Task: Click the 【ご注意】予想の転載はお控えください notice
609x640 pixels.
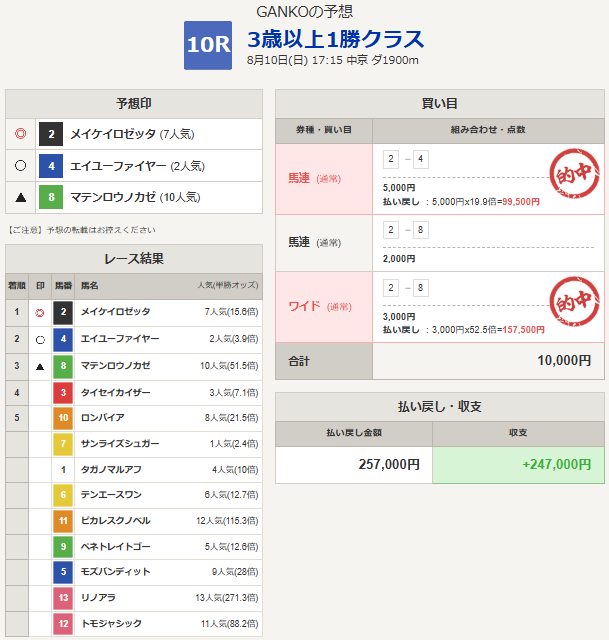Action: [x=81, y=230]
